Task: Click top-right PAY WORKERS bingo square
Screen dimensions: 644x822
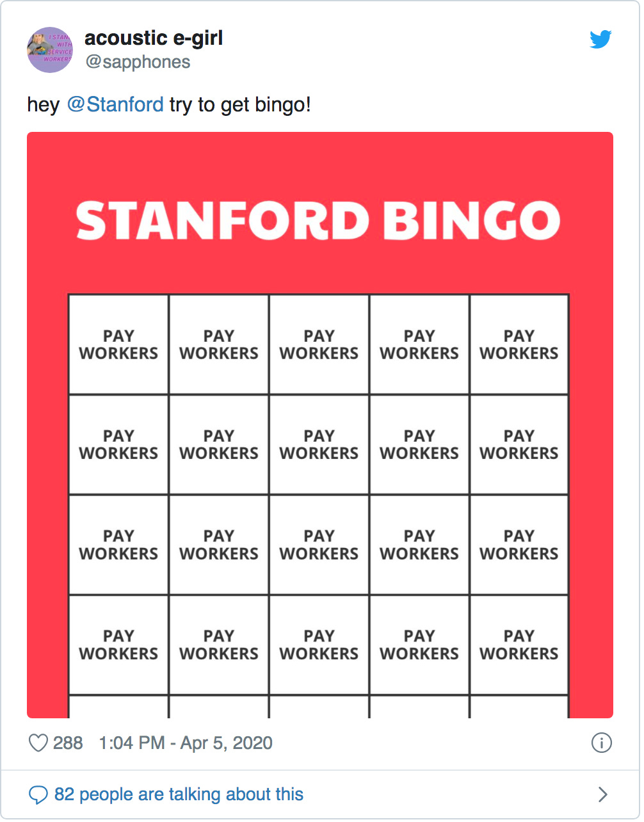Action: tap(519, 344)
